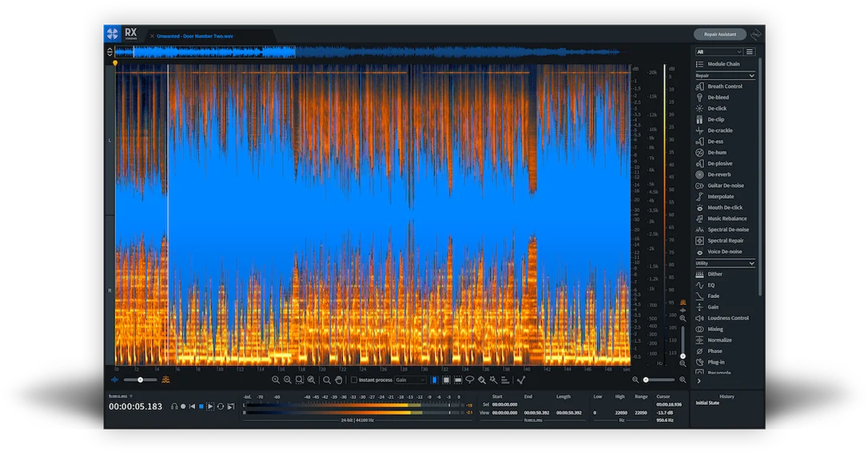Click the zoom to selection icon
This screenshot has height=454, width=868.
[300, 380]
